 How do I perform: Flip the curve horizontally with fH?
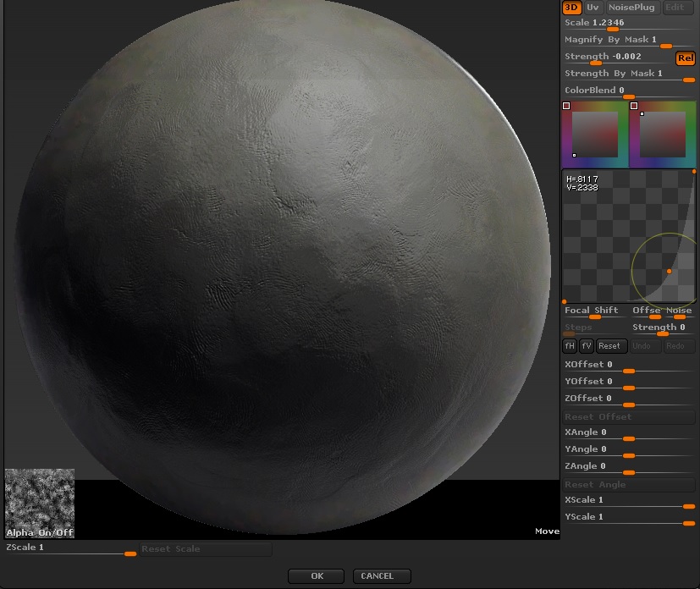pyautogui.click(x=570, y=346)
